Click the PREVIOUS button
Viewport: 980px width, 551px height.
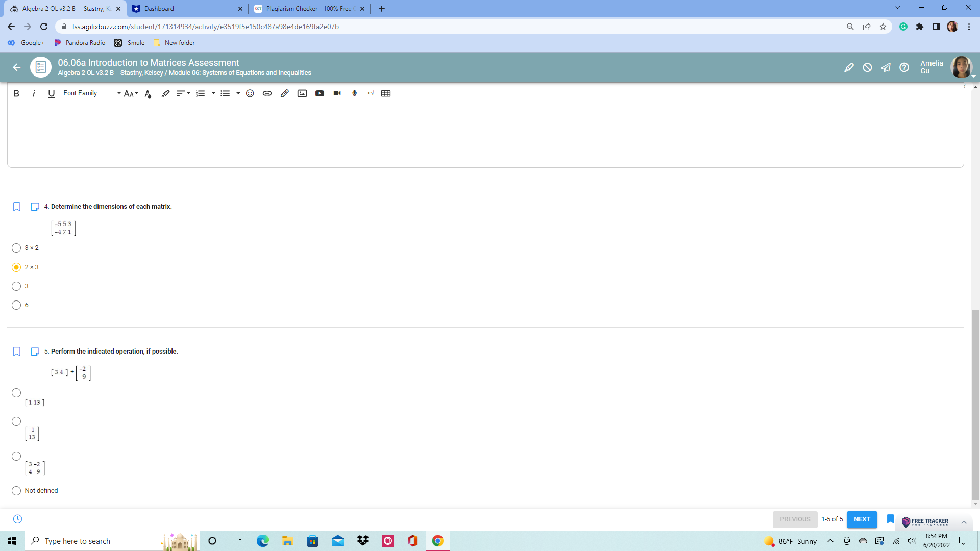click(795, 519)
